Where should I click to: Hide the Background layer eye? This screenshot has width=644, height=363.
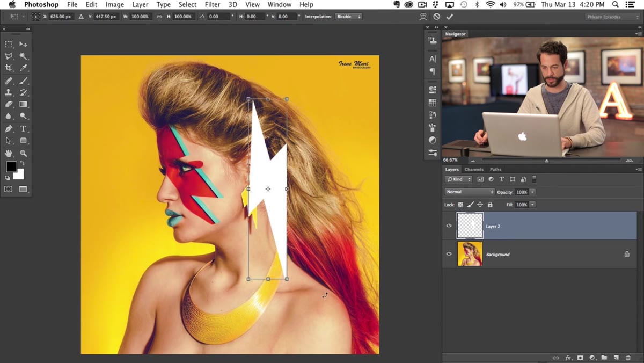(449, 254)
